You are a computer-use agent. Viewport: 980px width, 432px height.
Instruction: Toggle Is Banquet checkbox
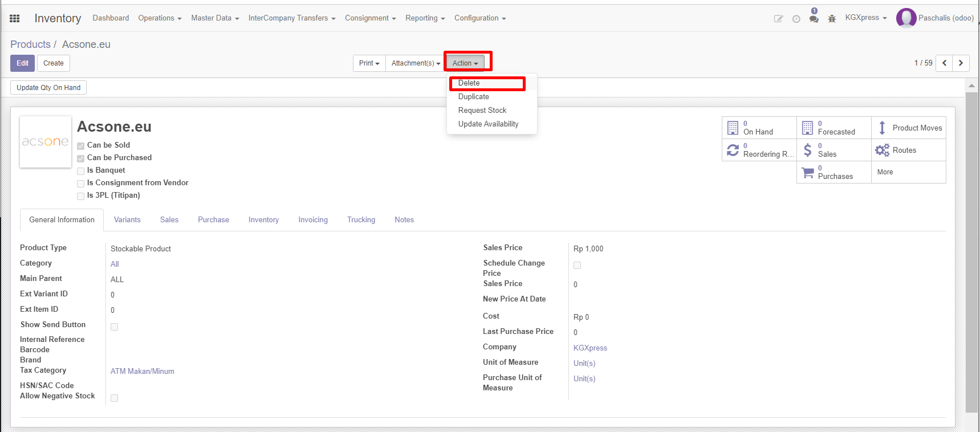81,171
